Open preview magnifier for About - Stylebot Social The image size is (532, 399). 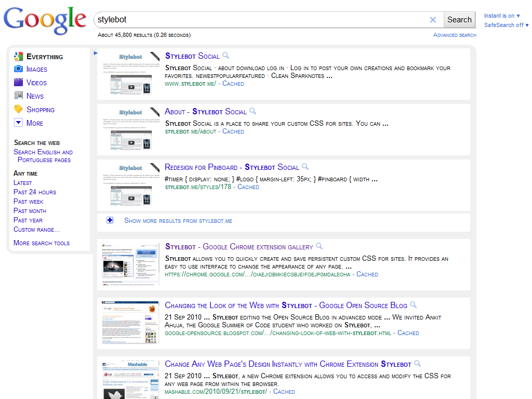click(x=253, y=111)
